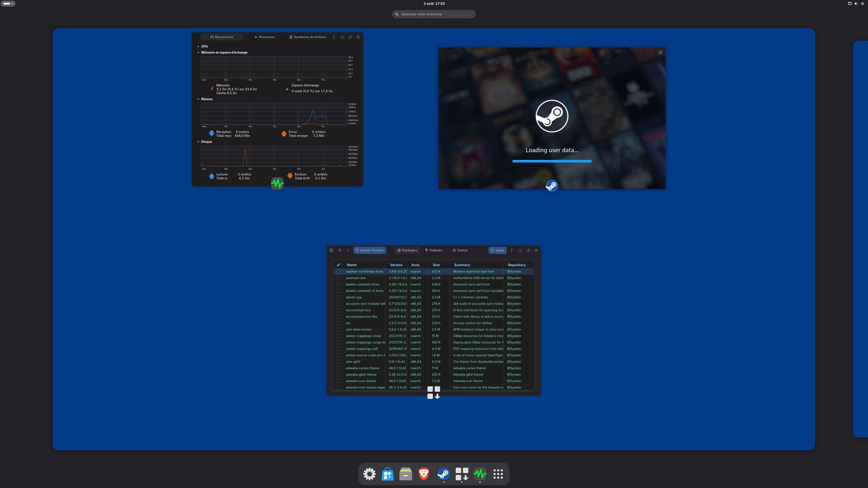This screenshot has width=868, height=488.
Task: Open the Flatpaks tab
Action: 434,250
